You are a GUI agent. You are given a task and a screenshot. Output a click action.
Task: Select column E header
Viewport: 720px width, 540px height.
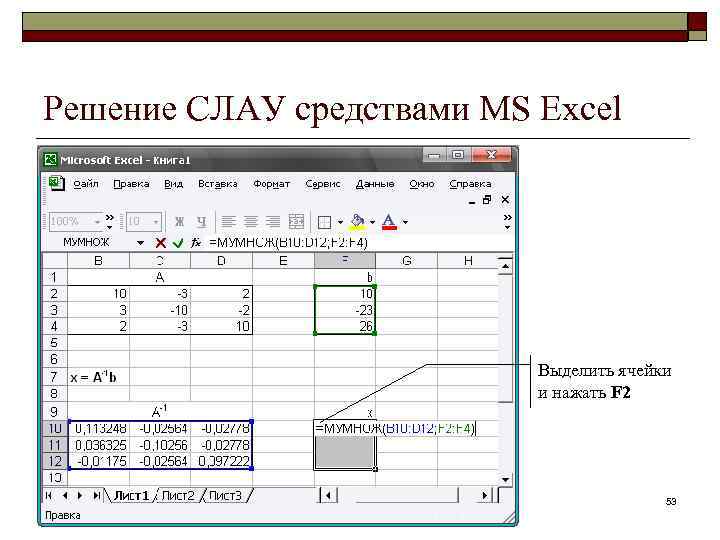click(x=283, y=261)
